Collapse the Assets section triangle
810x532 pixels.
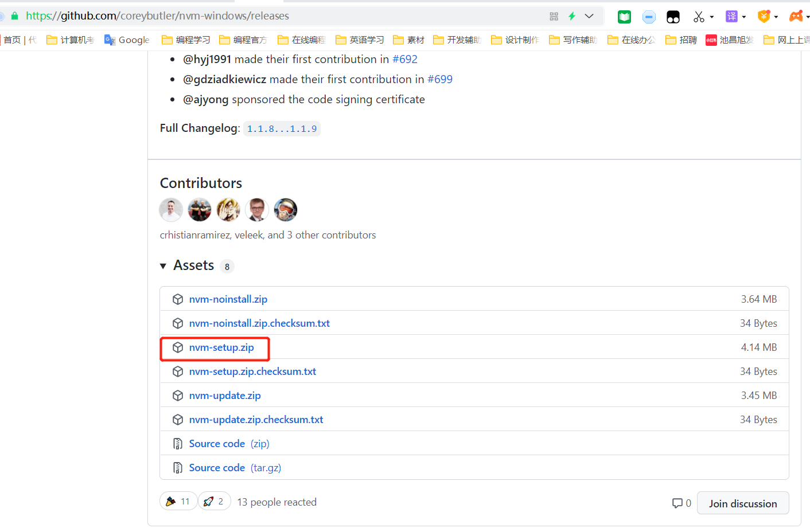163,266
